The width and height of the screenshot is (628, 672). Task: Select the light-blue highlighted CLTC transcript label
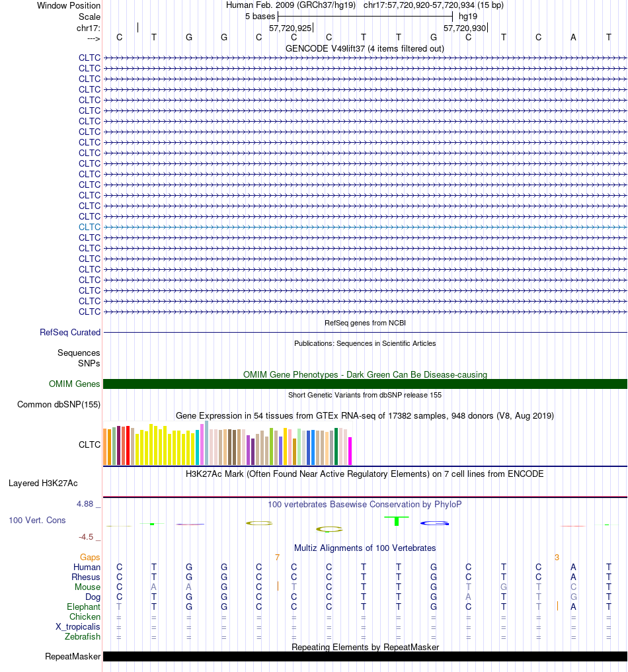(89, 227)
